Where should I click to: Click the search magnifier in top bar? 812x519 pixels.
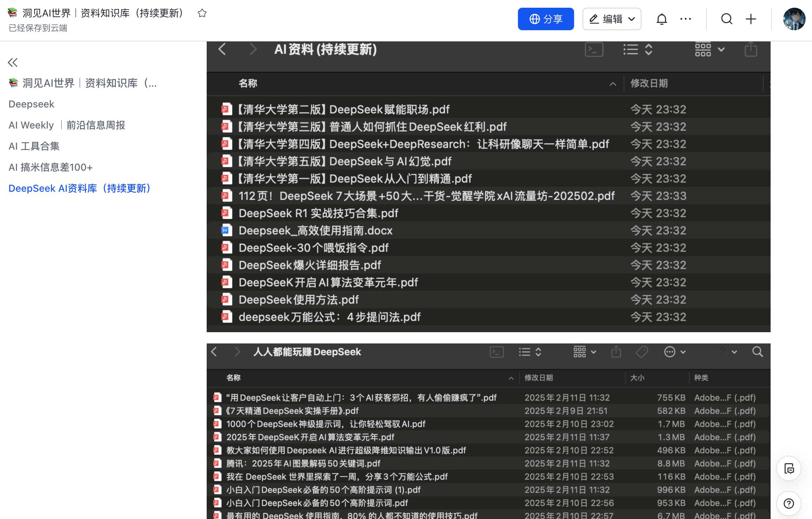pos(726,19)
